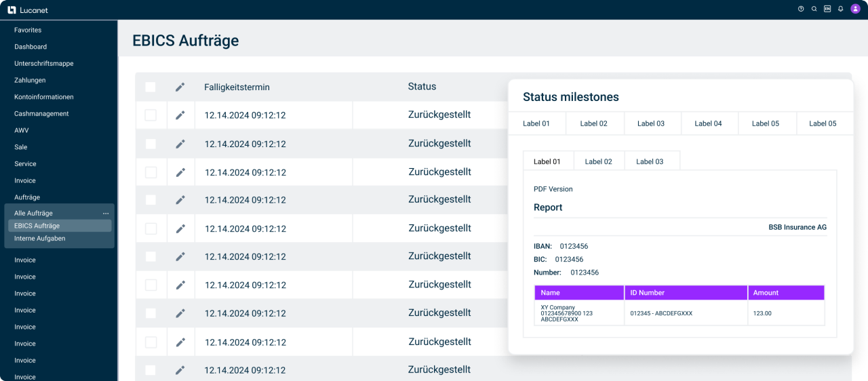Sort by the Falligkeitstermin column header
This screenshot has width=868, height=381.
pos(237,87)
